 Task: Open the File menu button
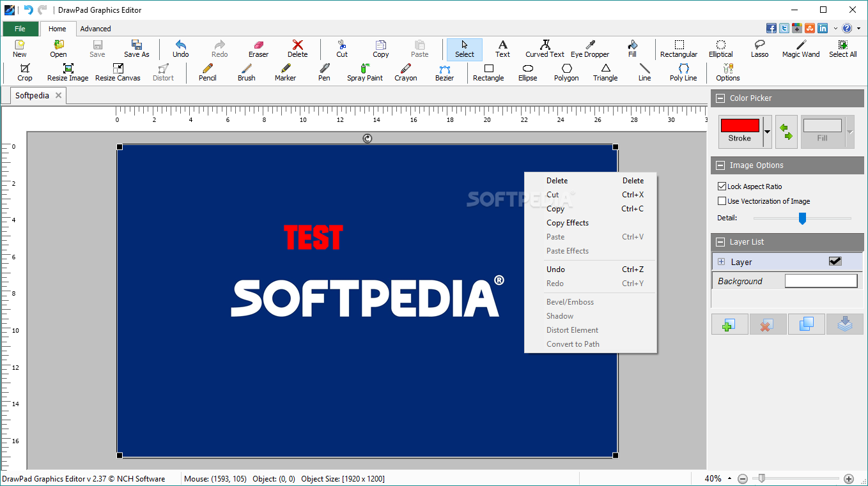tap(20, 29)
